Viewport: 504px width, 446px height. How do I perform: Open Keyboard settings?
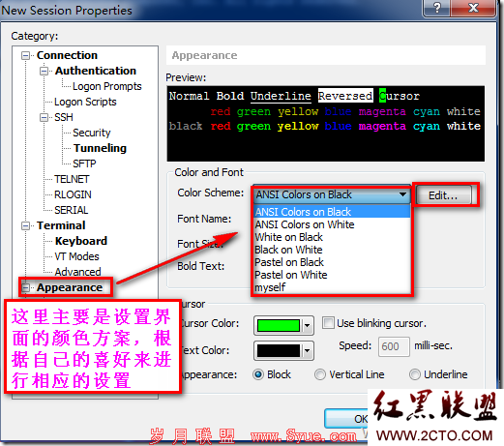pos(81,241)
